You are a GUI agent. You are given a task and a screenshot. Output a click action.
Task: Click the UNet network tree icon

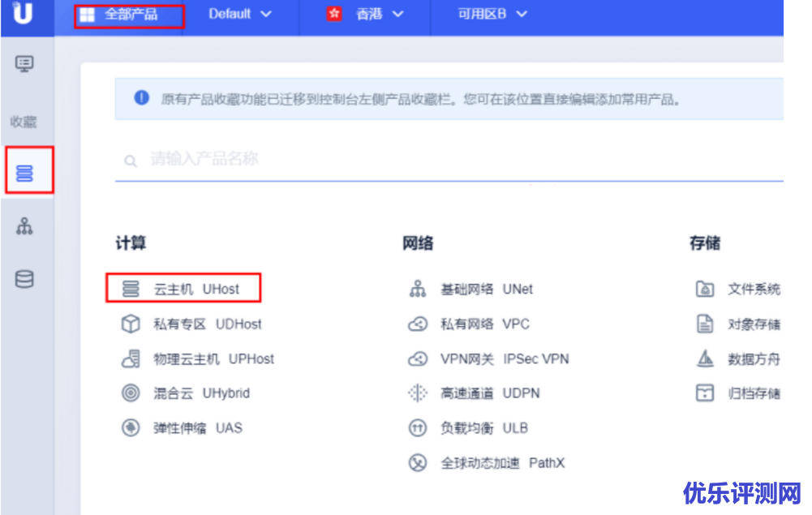click(x=418, y=289)
